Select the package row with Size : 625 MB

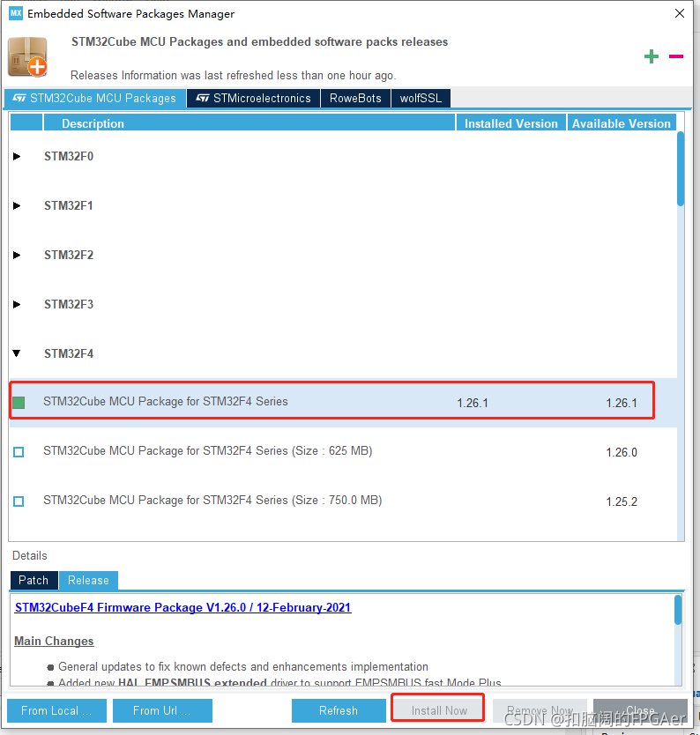pos(343,451)
